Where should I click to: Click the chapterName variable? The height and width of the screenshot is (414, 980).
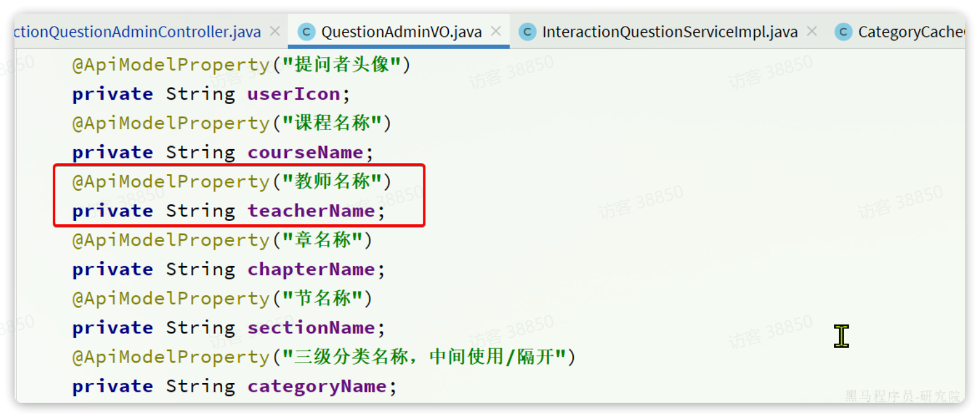tap(311, 269)
